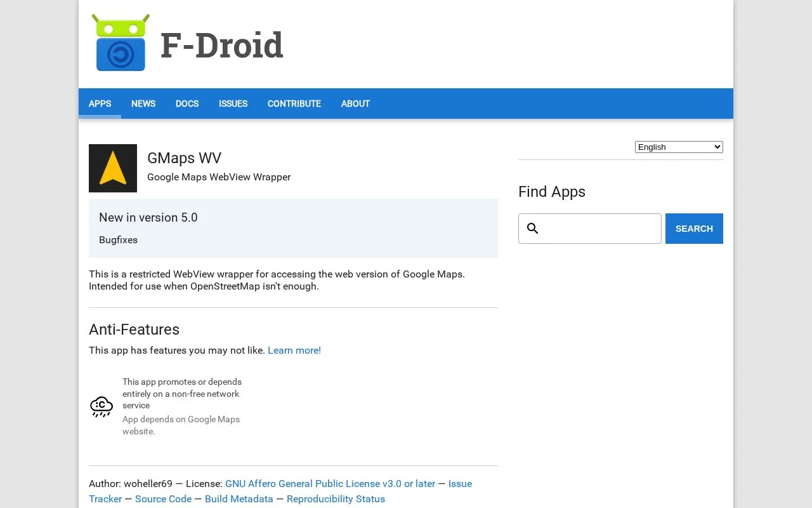Open the English language dropdown
This screenshot has height=508, width=812.
679,147
